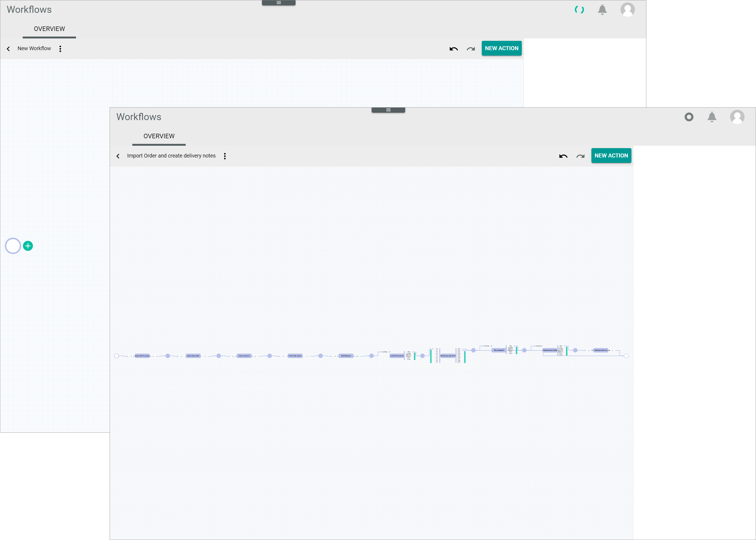Screen dimensions: 756x540
Task: Click the back arrow beside New Workflow
Action: point(8,49)
